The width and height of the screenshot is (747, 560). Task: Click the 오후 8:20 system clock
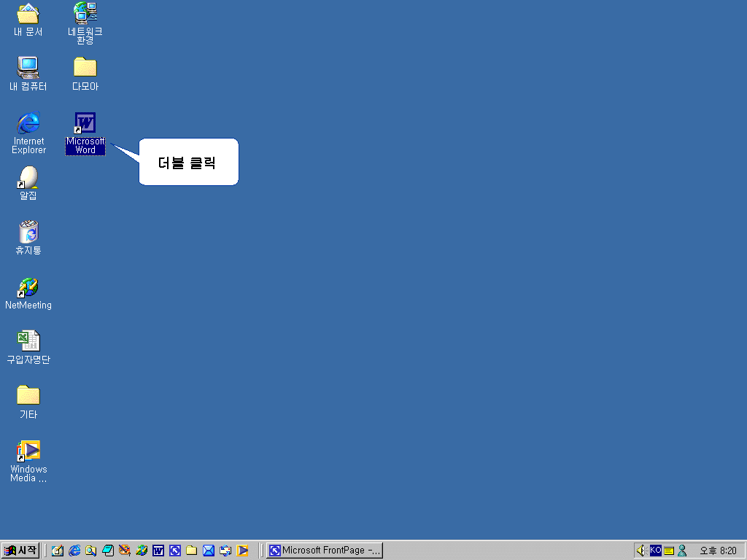pyautogui.click(x=718, y=551)
